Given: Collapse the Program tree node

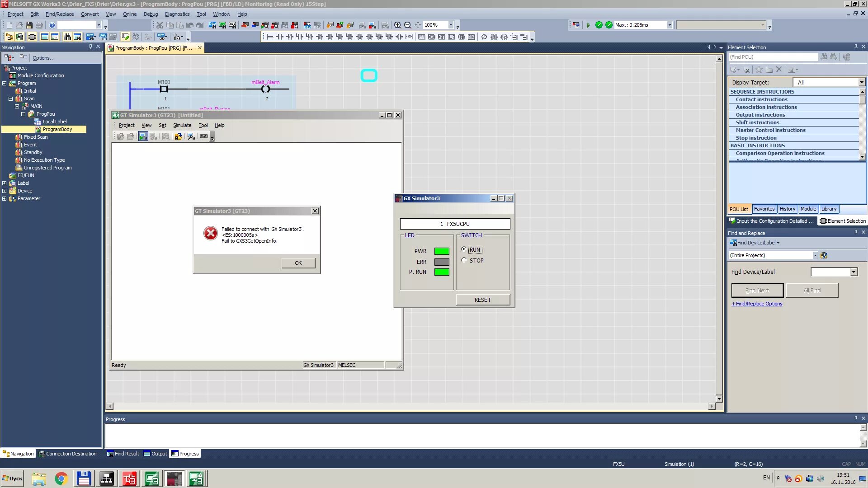Looking at the screenshot, I should (x=5, y=83).
